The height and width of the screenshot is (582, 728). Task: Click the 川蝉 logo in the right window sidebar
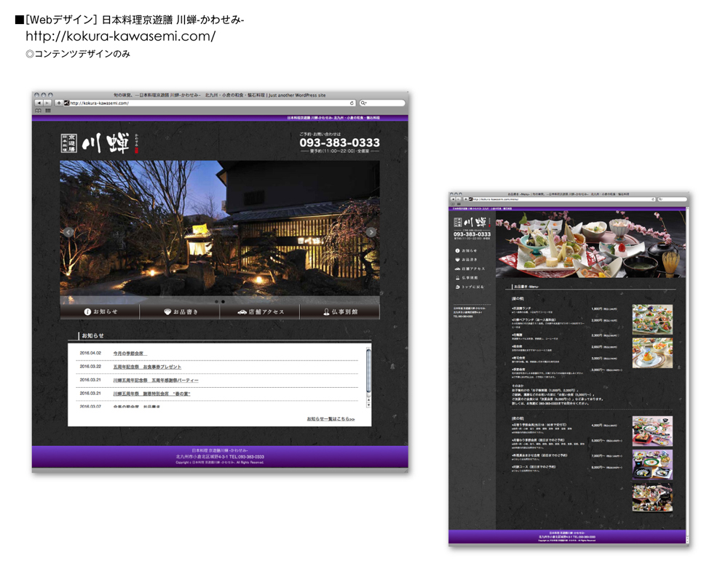(472, 222)
